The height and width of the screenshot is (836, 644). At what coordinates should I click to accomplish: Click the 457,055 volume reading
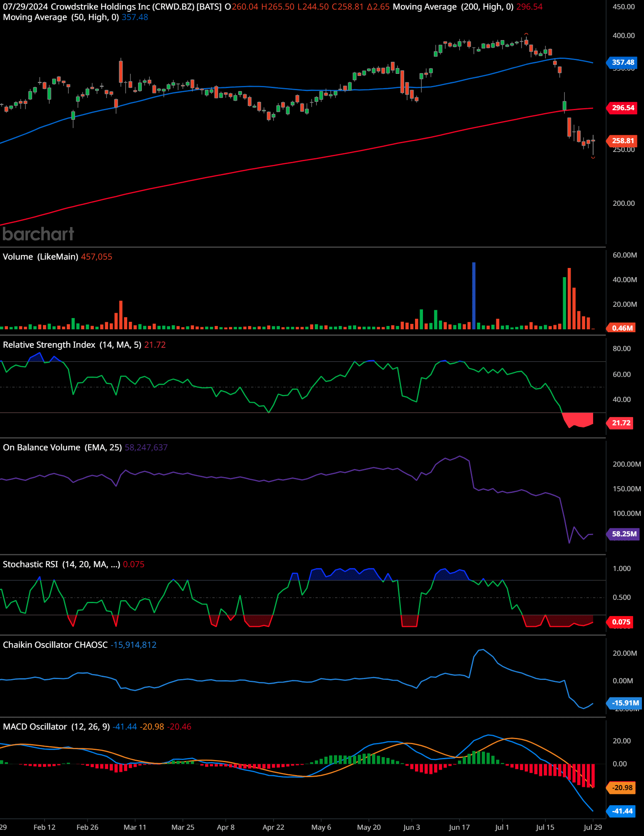click(96, 257)
